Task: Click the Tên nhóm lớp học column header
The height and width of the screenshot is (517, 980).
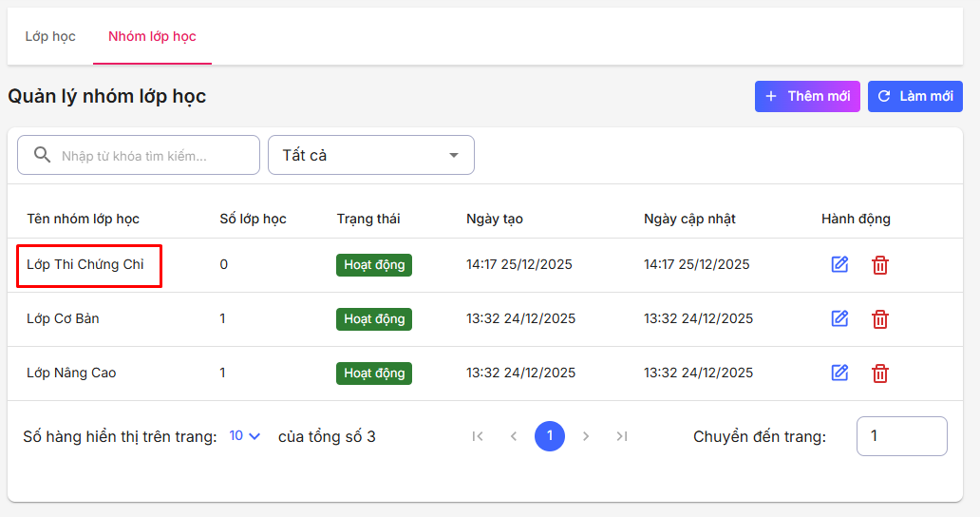Action: [x=84, y=219]
